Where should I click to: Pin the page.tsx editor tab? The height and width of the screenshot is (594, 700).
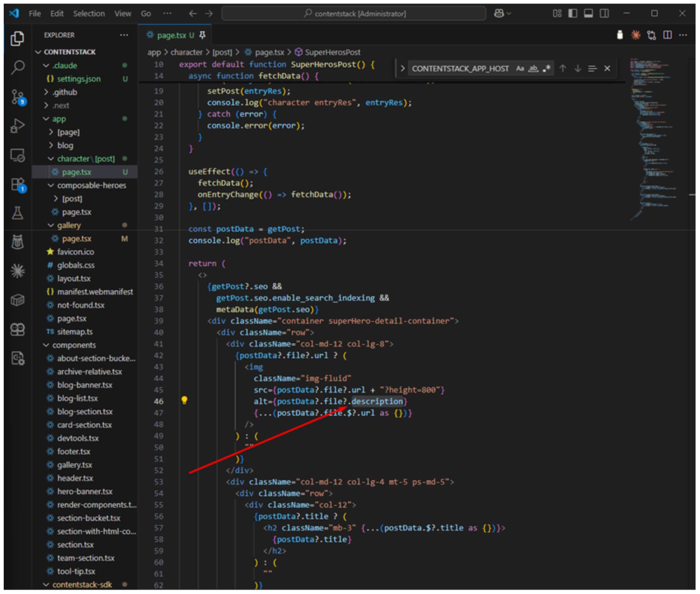click(202, 35)
